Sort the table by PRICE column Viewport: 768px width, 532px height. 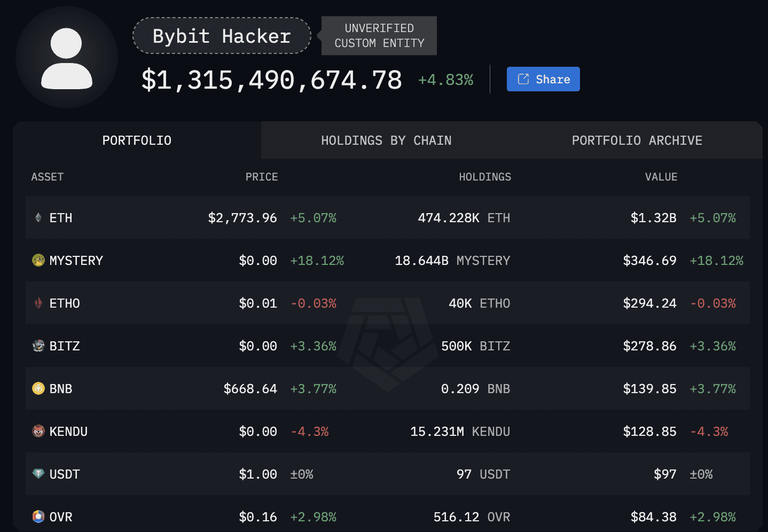(x=262, y=177)
